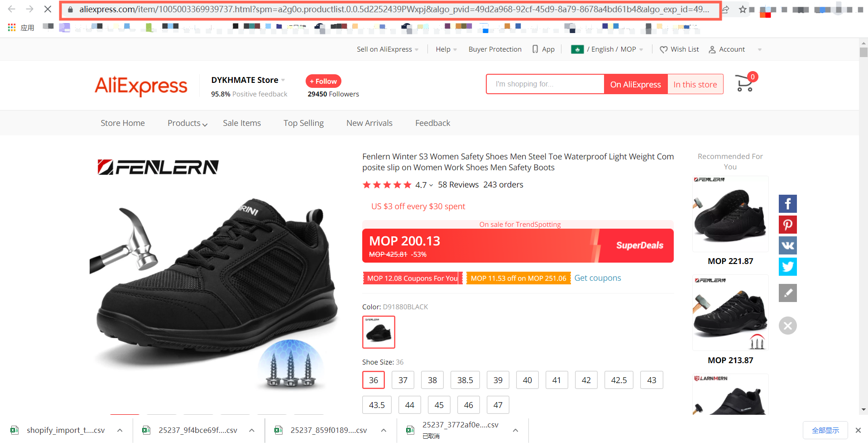The width and height of the screenshot is (868, 446).
Task: Click the region flag icon
Action: pos(577,49)
